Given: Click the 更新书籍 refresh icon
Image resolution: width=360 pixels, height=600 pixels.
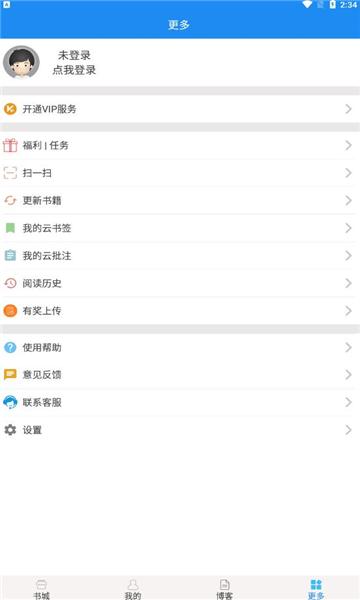Looking at the screenshot, I should click(x=10, y=201).
